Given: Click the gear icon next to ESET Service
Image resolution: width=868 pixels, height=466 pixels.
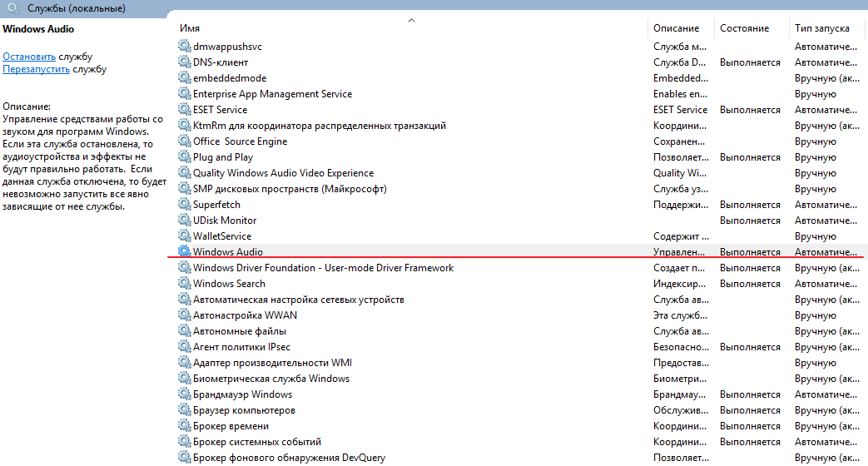Looking at the screenshot, I should click(184, 110).
